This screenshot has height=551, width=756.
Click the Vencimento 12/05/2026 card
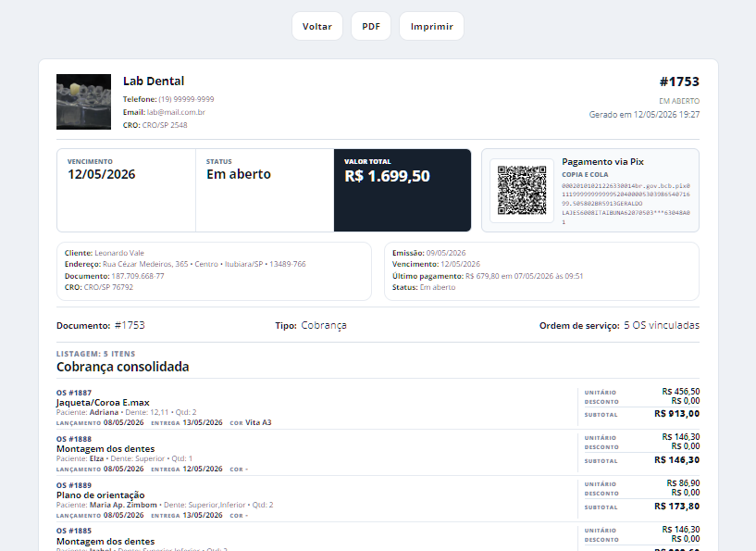point(127,190)
